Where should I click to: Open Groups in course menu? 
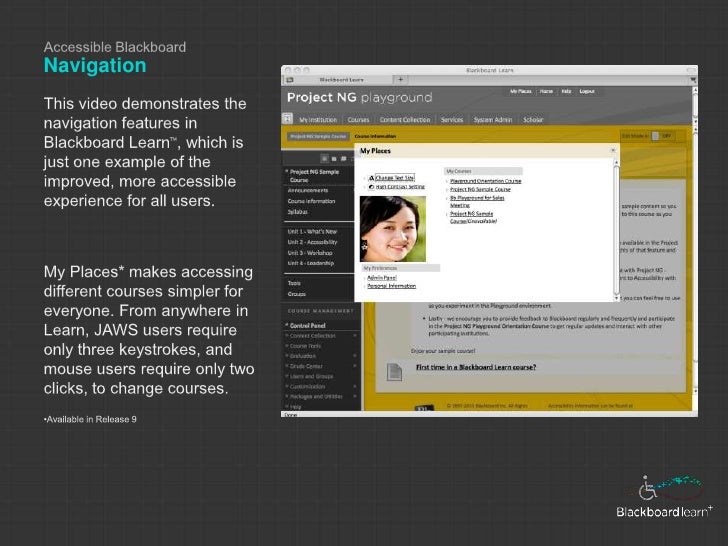[x=296, y=294]
